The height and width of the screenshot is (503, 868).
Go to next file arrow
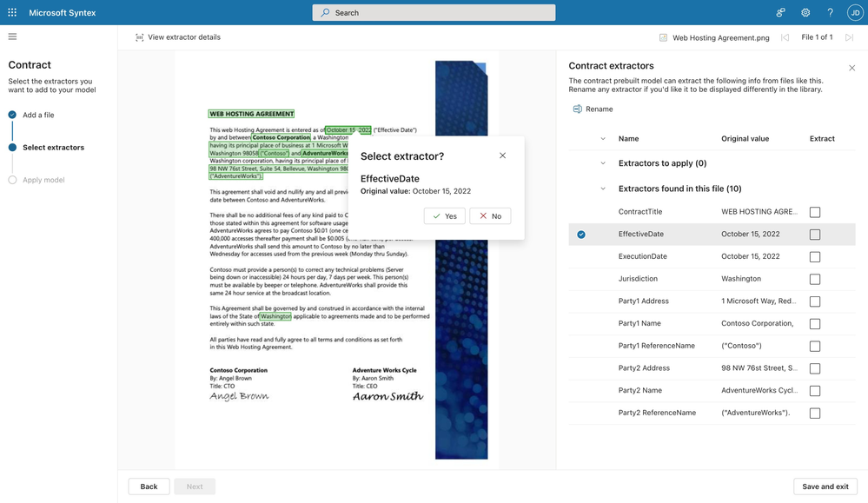849,37
